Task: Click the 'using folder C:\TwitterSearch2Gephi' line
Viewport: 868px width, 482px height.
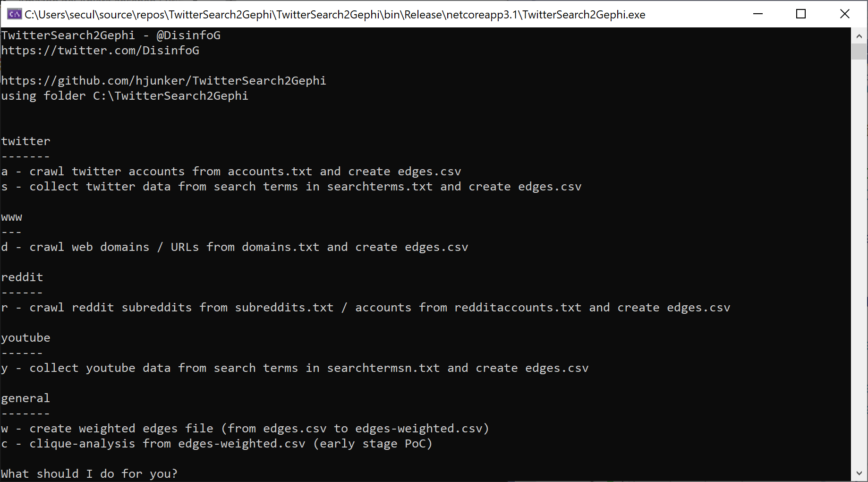Action: (x=125, y=96)
